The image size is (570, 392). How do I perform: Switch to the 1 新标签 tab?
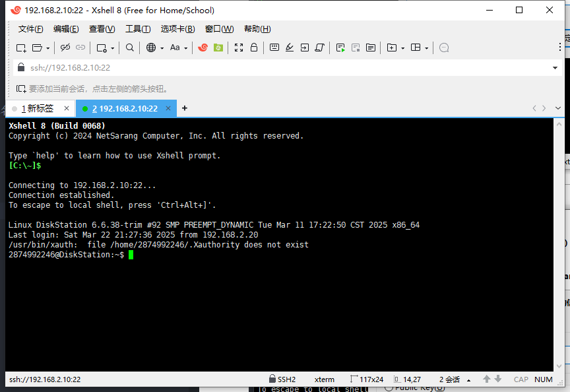38,109
